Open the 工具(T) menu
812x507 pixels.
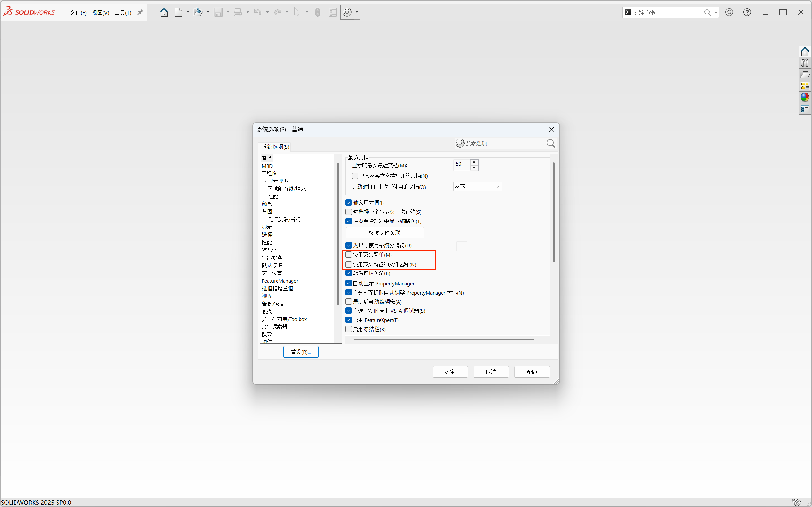point(123,13)
